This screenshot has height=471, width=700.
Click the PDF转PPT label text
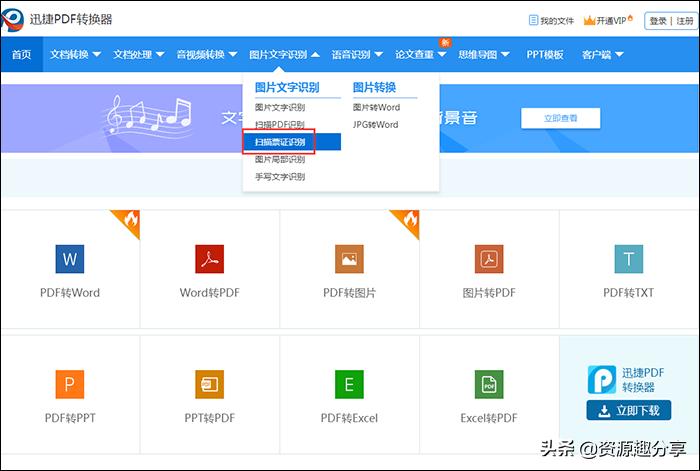(70, 418)
